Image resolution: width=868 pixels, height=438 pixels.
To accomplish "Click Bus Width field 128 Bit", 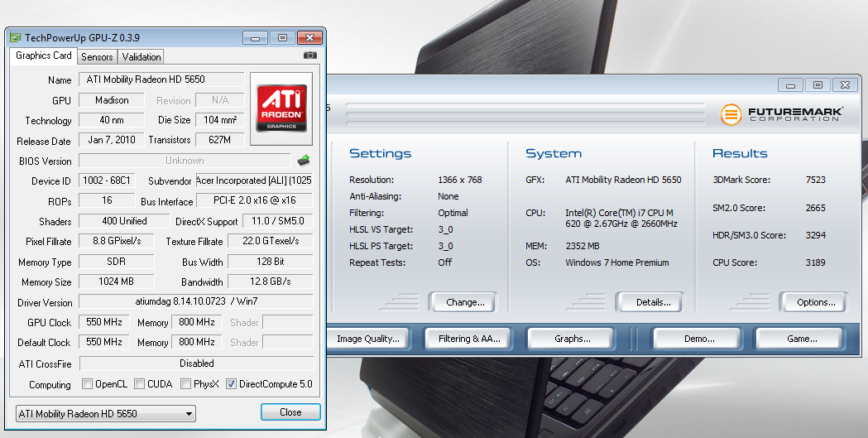I will 271,262.
